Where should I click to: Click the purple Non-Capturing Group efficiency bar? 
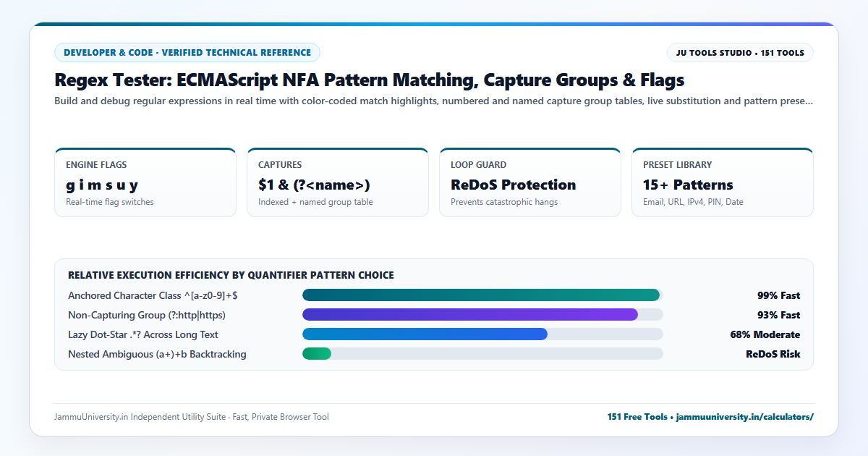tap(470, 315)
